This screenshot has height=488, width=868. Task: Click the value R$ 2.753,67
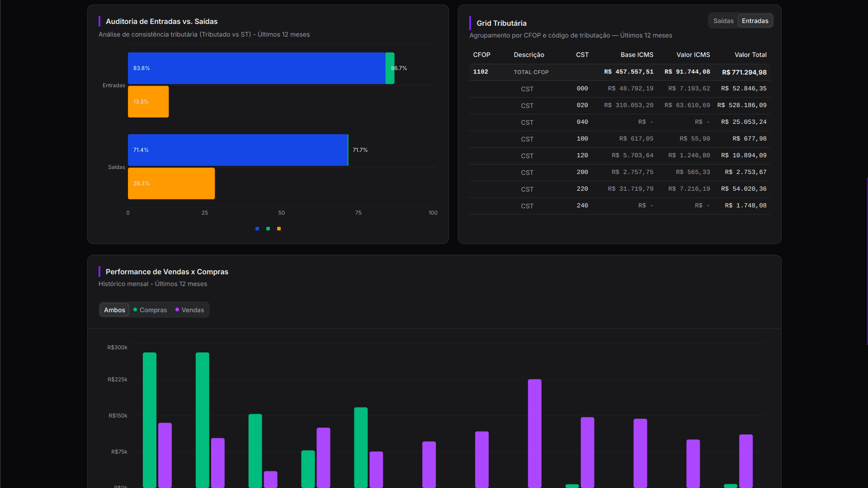tap(745, 172)
